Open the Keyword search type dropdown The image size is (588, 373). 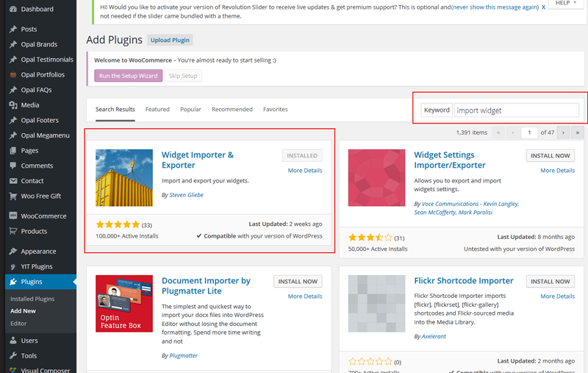tap(437, 110)
